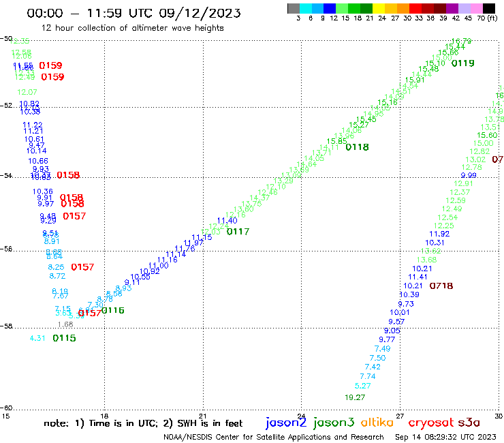This screenshot has width=504, height=443.
Task: Click the lavender legend swatch above label 45
Action: click(464, 8)
